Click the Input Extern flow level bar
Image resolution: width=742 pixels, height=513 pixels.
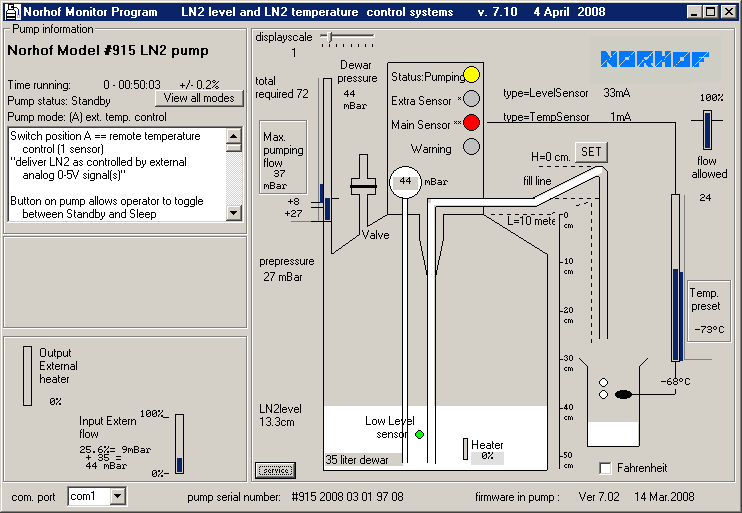pos(179,444)
